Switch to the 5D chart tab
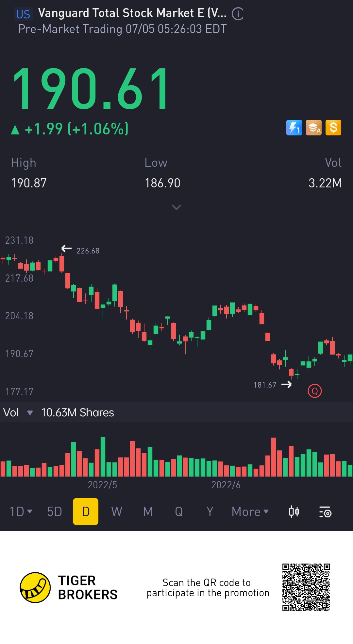The height and width of the screenshot is (644, 353). 55,512
